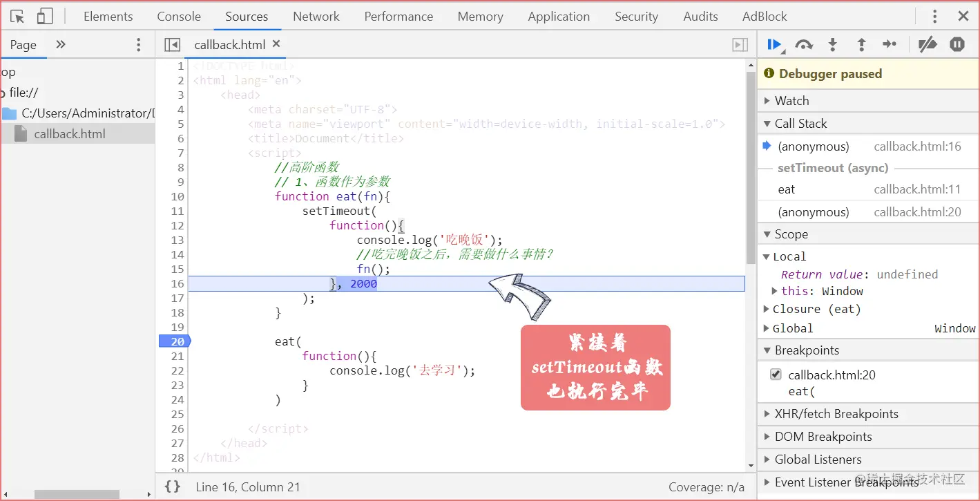The image size is (980, 501).
Task: Select the Page navigator tab
Action: (23, 45)
